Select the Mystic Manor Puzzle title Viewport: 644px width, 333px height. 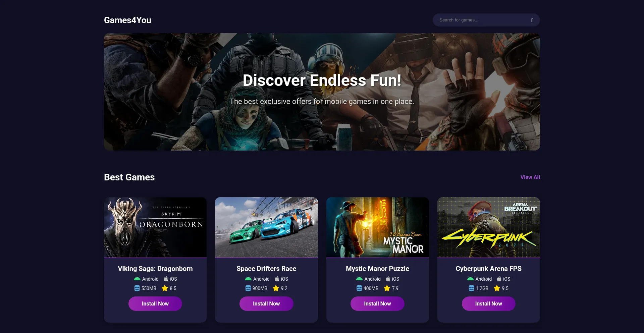click(377, 269)
